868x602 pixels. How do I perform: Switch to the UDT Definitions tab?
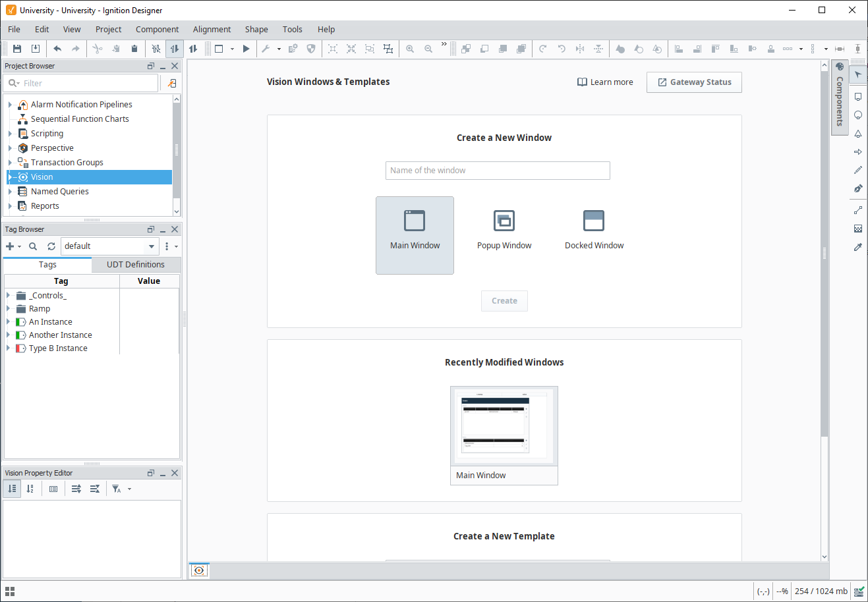coord(136,265)
